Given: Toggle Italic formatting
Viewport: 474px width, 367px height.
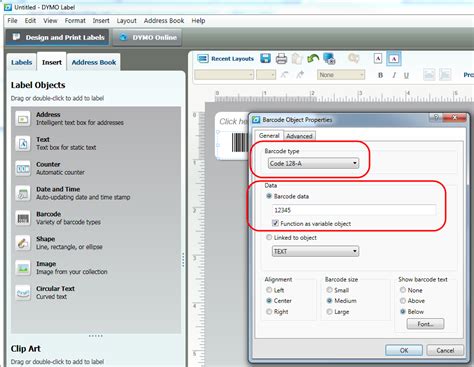Looking at the screenshot, I should tap(394, 75).
